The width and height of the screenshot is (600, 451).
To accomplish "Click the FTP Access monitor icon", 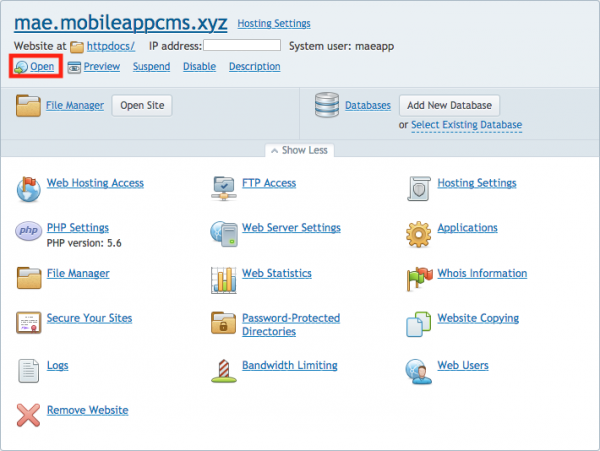I will coord(224,187).
